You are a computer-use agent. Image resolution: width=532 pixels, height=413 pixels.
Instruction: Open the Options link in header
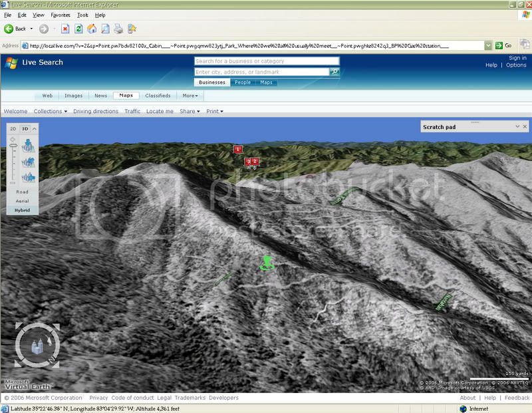click(516, 65)
